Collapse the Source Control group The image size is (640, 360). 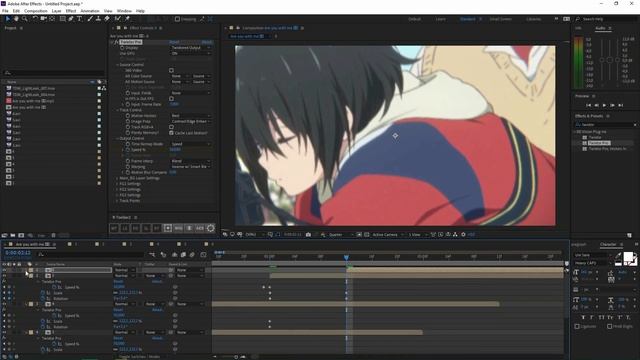click(117, 65)
